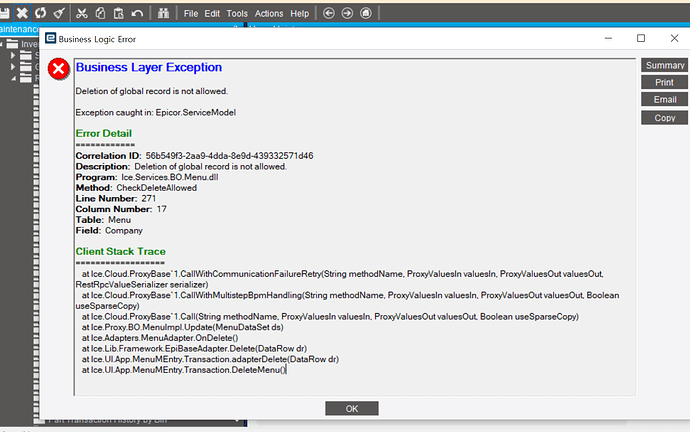The width and height of the screenshot is (690, 432).
Task: Click the Line Number 271 text
Action: click(116, 198)
